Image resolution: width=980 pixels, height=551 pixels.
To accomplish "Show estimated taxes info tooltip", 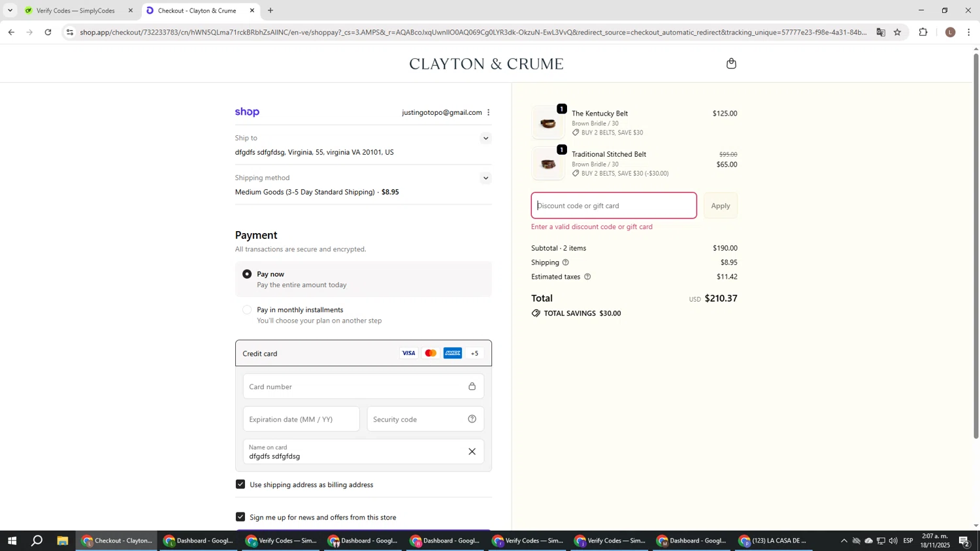I will 587,277.
